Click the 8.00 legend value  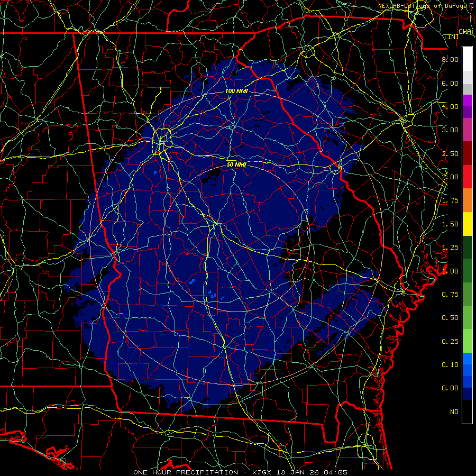click(450, 59)
